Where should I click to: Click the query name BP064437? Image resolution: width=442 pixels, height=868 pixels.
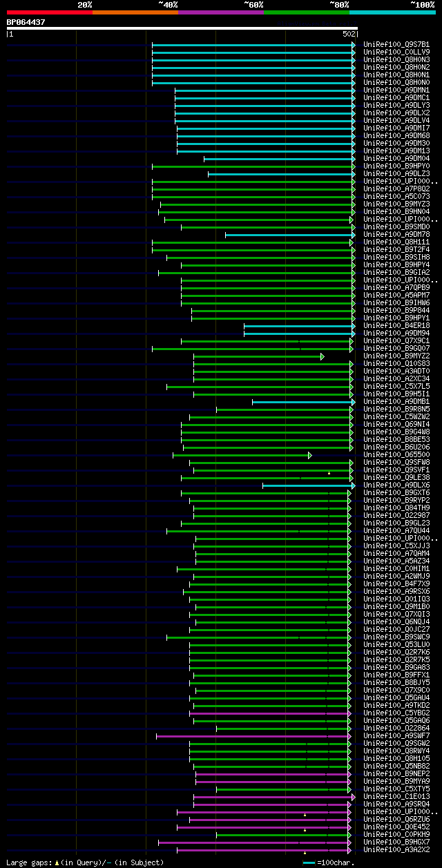(26, 22)
